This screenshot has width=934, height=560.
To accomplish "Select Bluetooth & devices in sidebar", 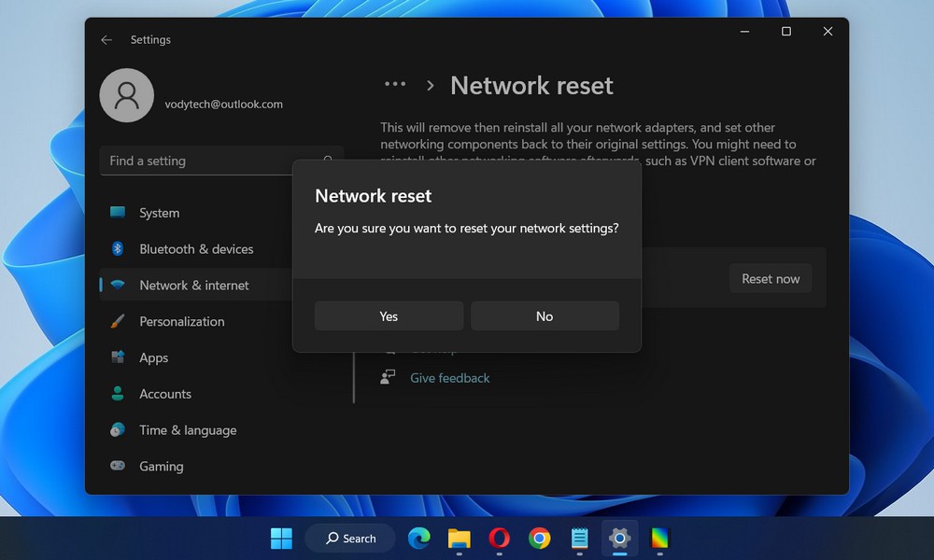I will coord(196,249).
